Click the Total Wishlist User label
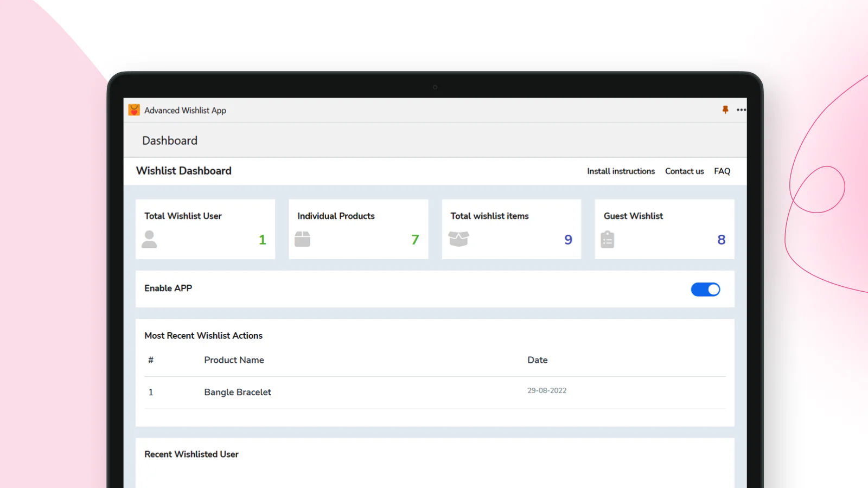Viewport: 868px width, 488px height. click(x=183, y=216)
